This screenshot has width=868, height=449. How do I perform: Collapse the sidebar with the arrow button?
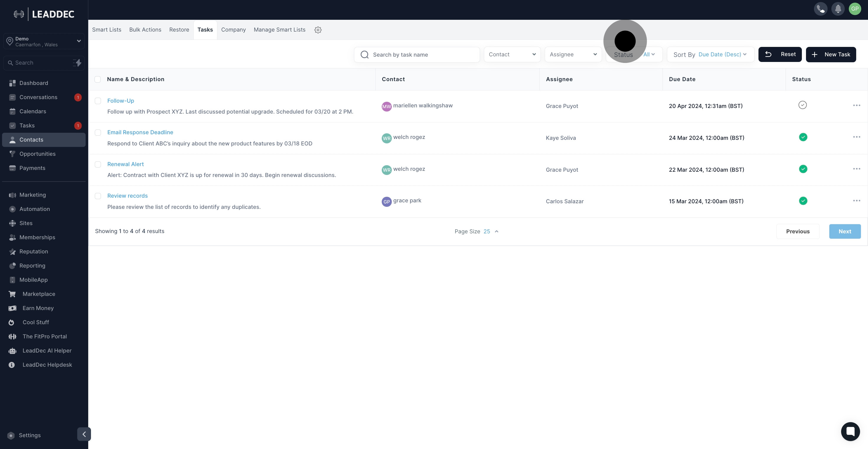pyautogui.click(x=84, y=434)
